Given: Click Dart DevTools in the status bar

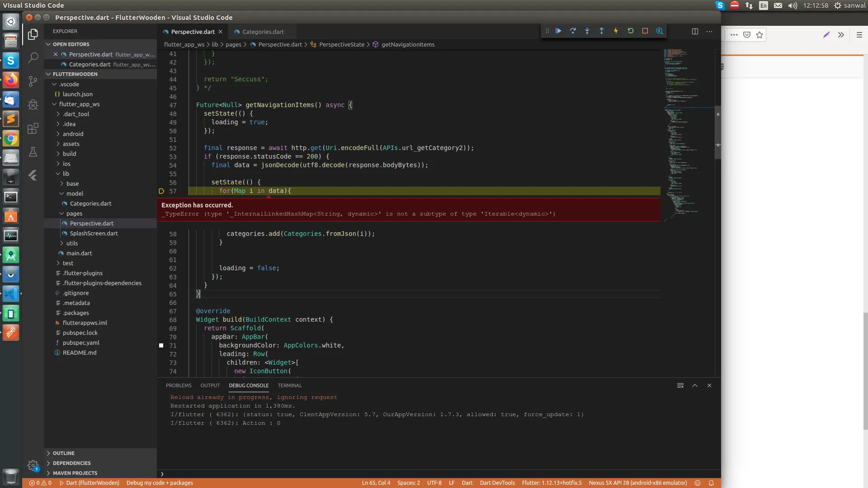Looking at the screenshot, I should click(x=497, y=483).
